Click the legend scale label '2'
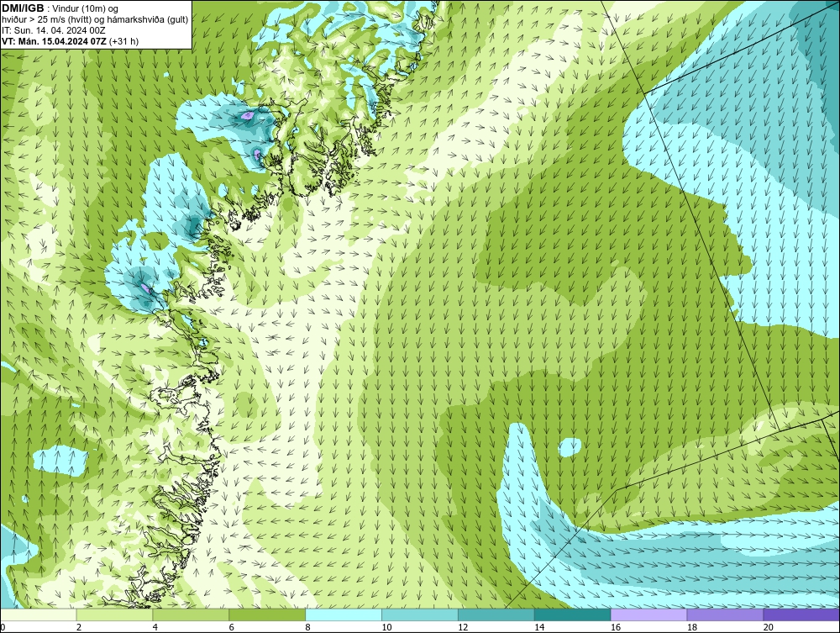 [79, 627]
